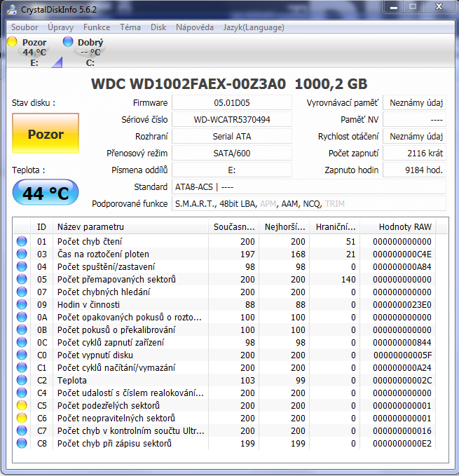Open the Nápověda menu
Screen dimensions: 459x476
coord(195,27)
